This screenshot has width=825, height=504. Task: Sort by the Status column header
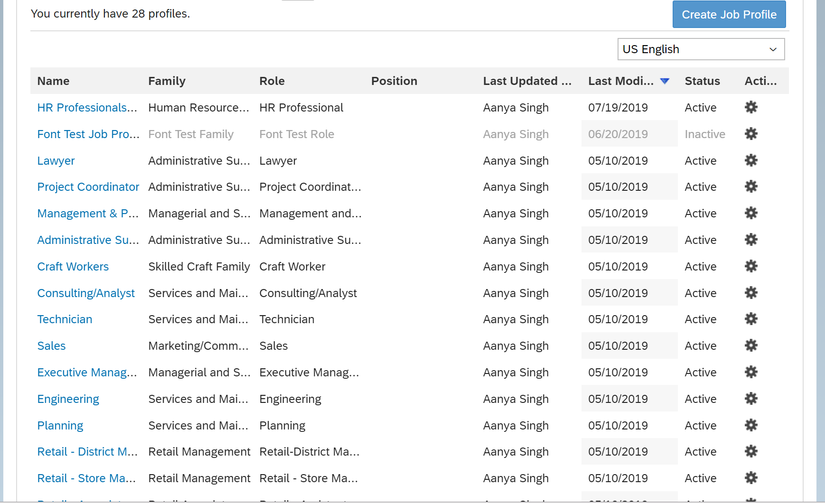point(702,81)
